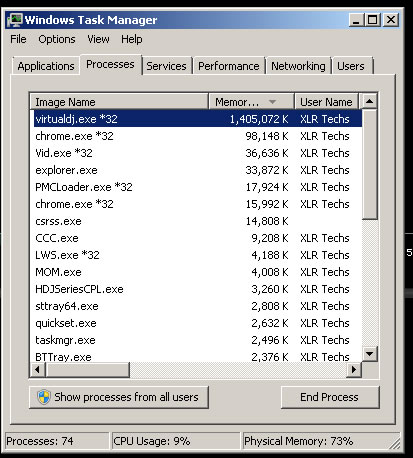Screen dimensions: 413x458
Task: Click the shield icon on Show processes button
Action: pos(44,397)
